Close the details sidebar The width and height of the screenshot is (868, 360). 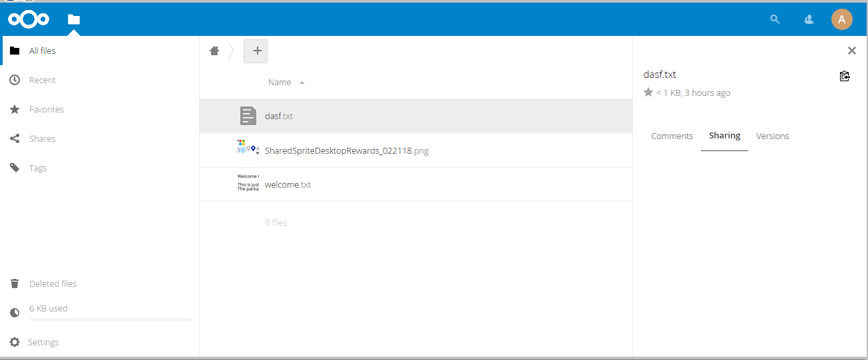pos(852,51)
